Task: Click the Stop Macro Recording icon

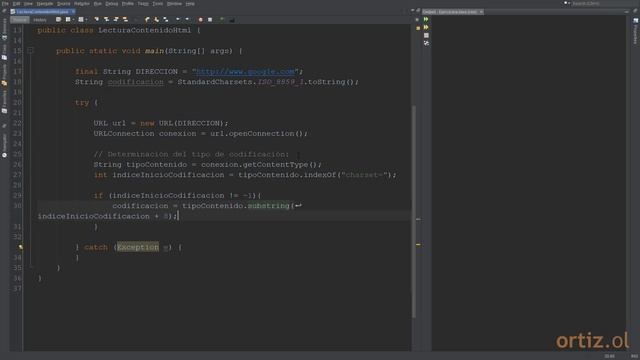Action: pos(210,19)
